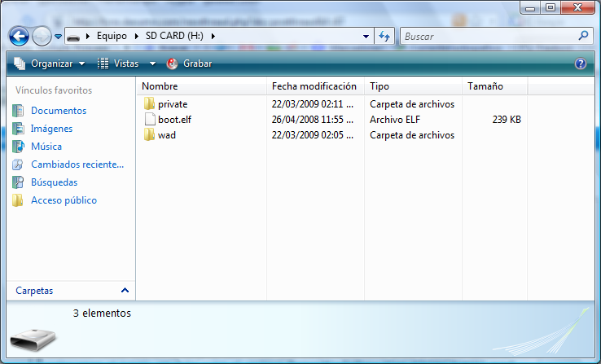
Task: Expand the Carpetas folder pane
Action: [x=125, y=290]
